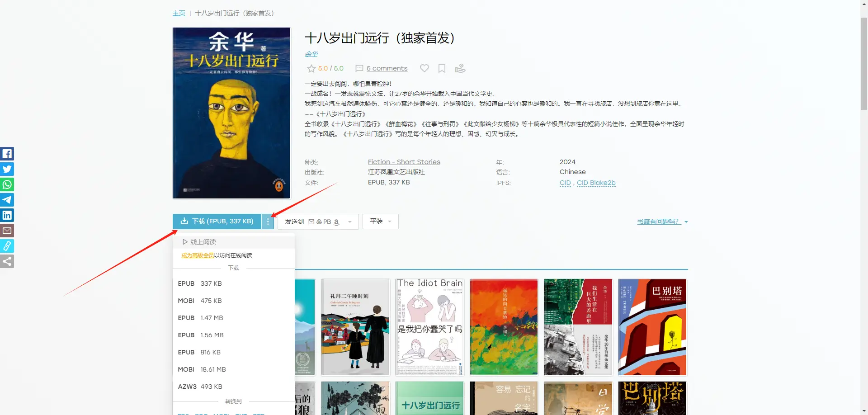Choose the EPUB 337 KB download option
The image size is (868, 415).
tap(233, 283)
